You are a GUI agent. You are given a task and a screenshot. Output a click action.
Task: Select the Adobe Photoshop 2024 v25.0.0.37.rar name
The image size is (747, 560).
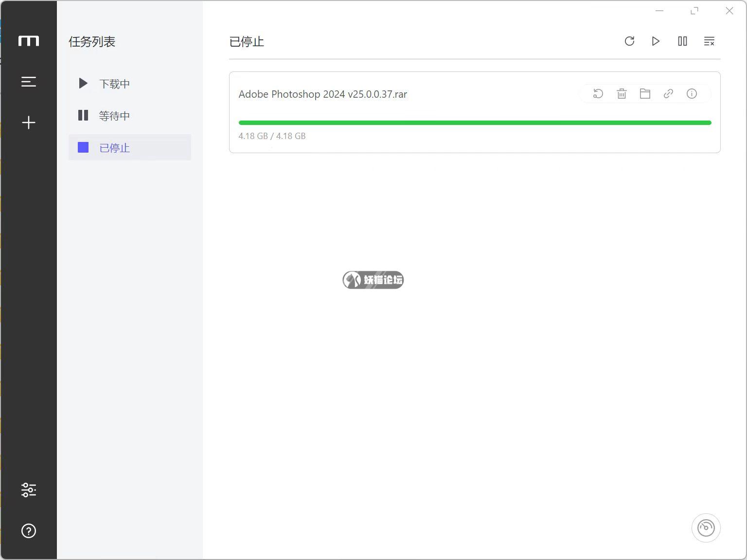323,94
